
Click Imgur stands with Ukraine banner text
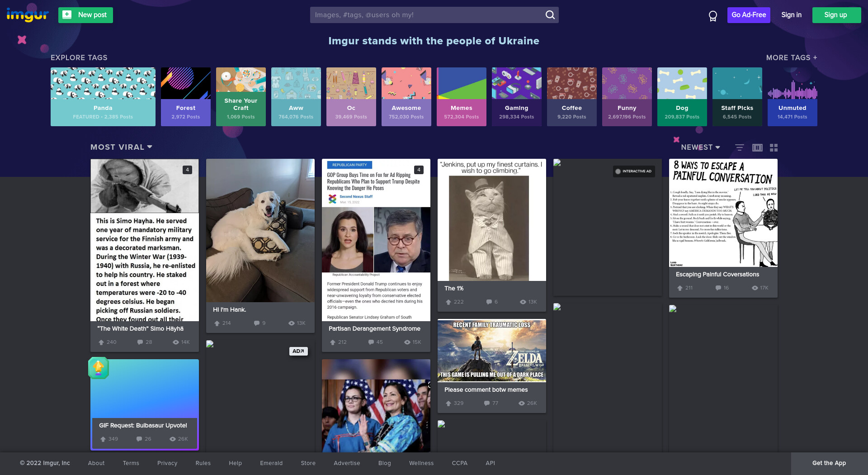coord(434,41)
